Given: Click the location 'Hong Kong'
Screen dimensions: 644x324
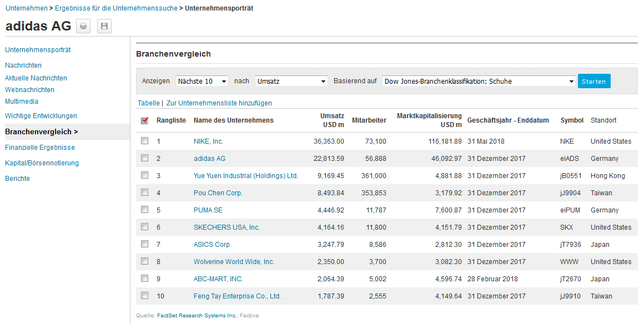Looking at the screenshot, I should tap(608, 176).
